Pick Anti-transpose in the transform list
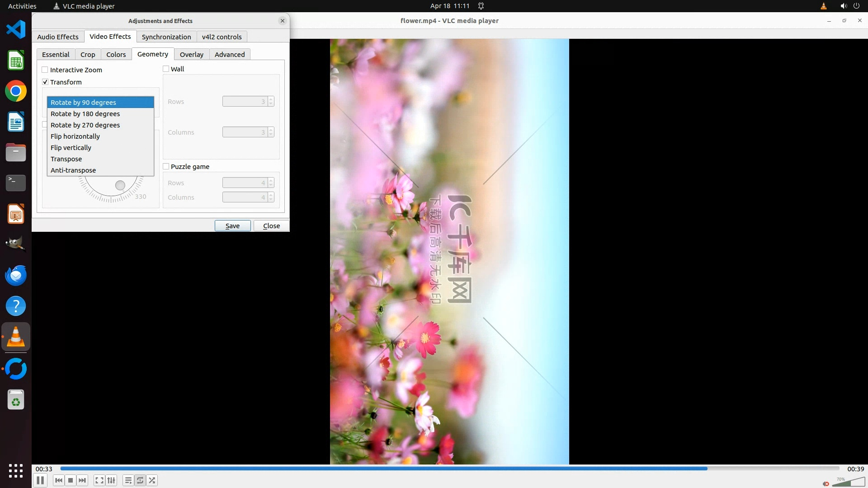 point(73,170)
